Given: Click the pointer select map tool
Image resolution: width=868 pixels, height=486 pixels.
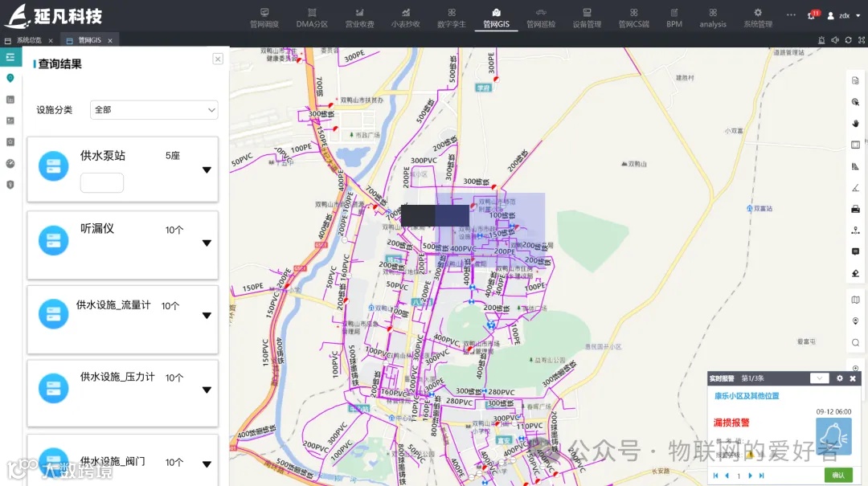Looking at the screenshot, I should pos(855,102).
